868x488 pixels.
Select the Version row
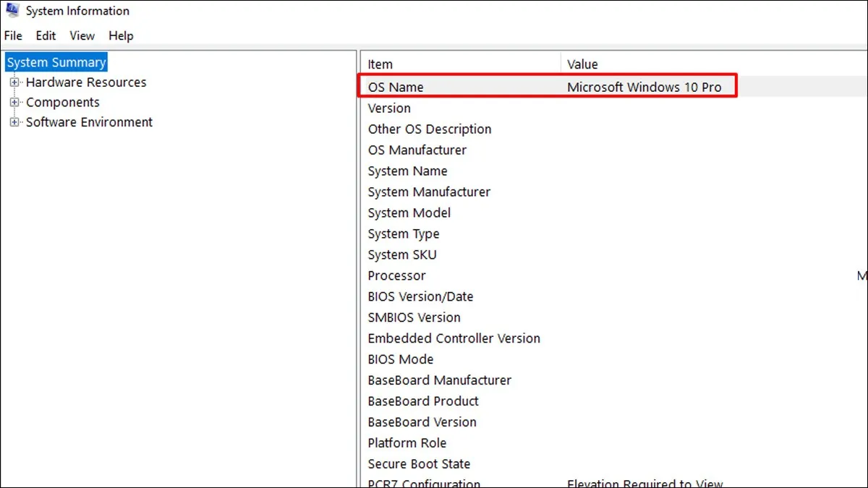tap(389, 108)
